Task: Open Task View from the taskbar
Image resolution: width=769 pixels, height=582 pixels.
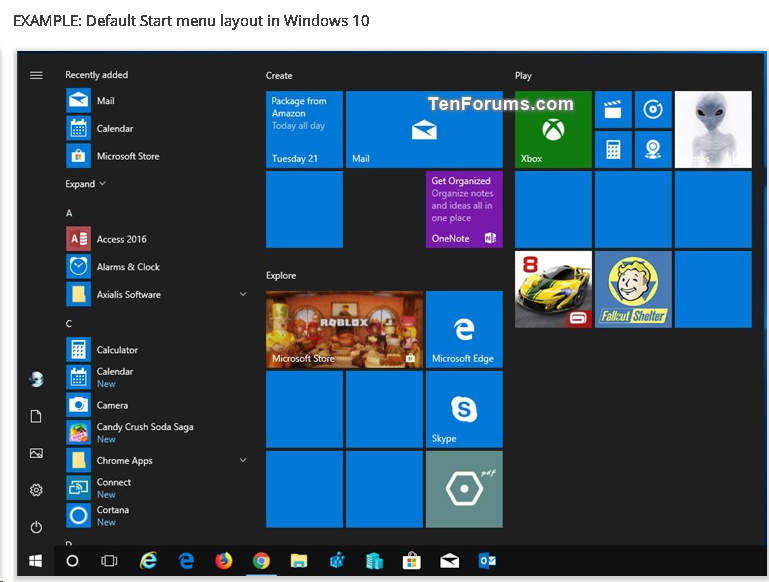Action: (x=109, y=560)
